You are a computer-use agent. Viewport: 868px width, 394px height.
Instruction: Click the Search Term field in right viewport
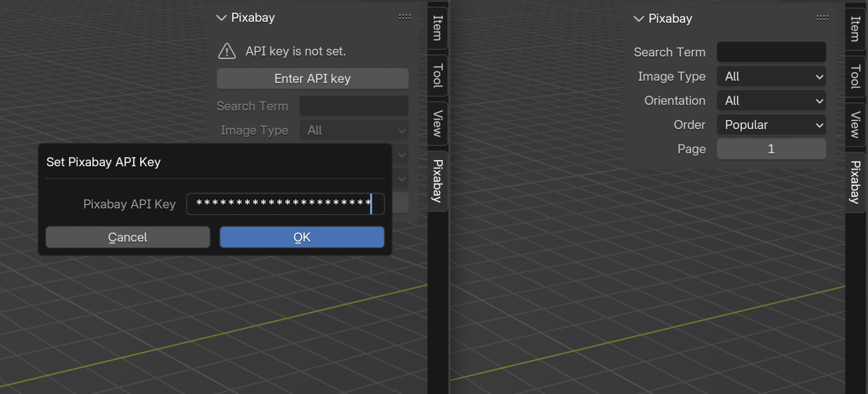[771, 52]
